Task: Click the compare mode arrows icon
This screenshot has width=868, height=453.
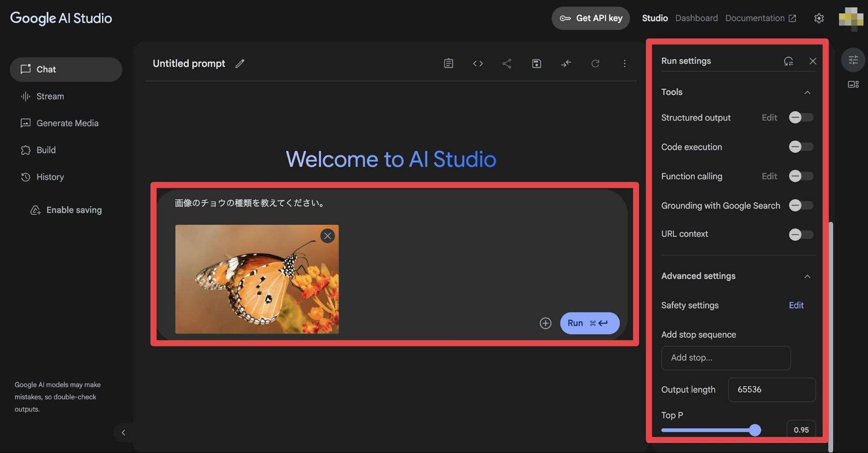Action: point(566,64)
